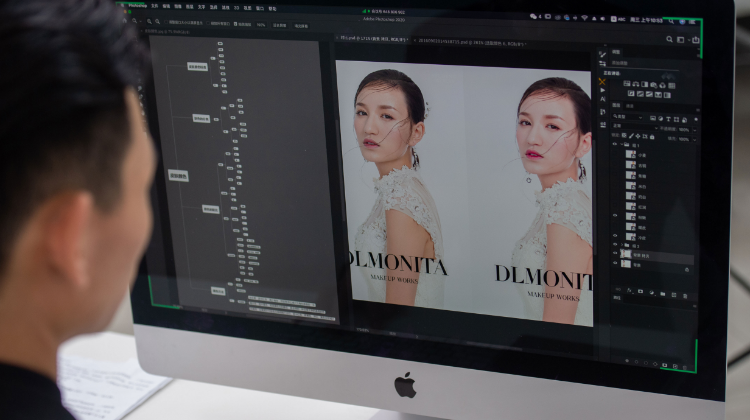750x420 pixels.
Task: Open the Actions play-icon panel
Action: [603, 90]
